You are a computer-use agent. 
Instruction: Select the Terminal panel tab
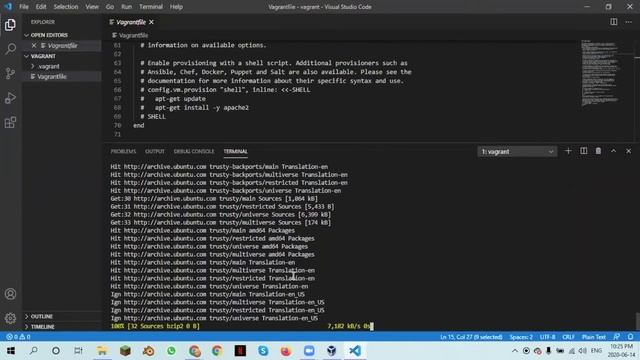236,151
